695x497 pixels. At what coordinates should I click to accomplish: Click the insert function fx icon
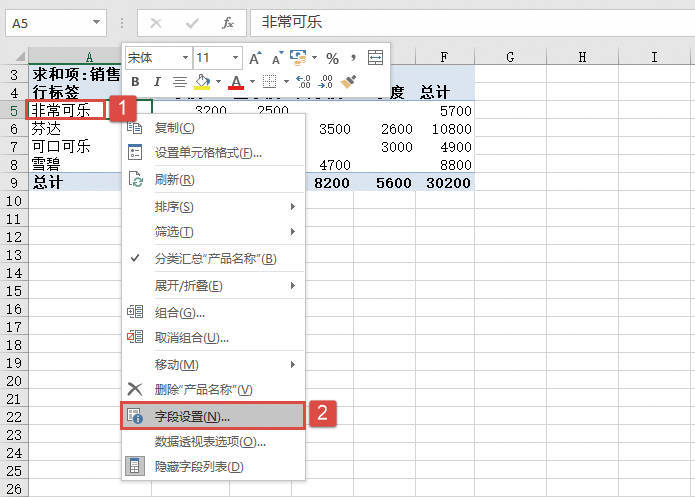pos(228,21)
